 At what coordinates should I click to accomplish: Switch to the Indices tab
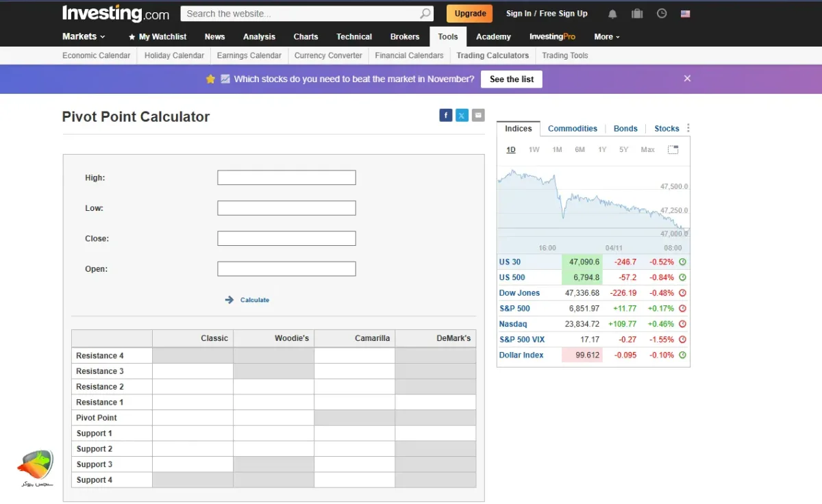[x=519, y=129]
